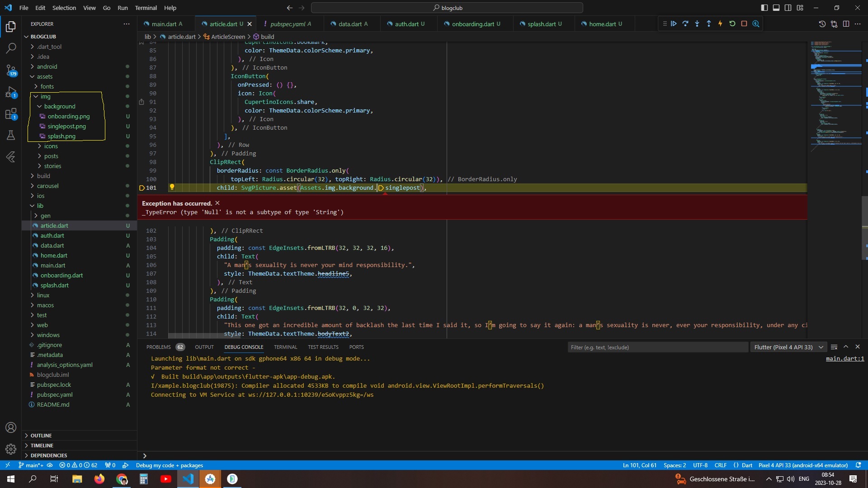Split the editor to the right

846,24
